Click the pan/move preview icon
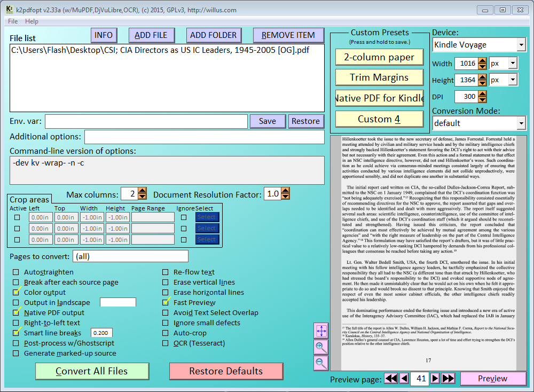This screenshot has width=534, height=392. tap(321, 331)
